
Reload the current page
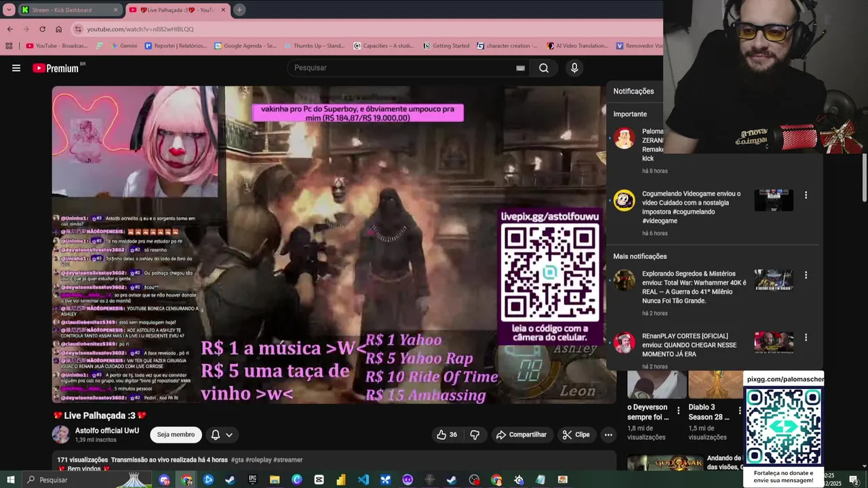[x=42, y=29]
